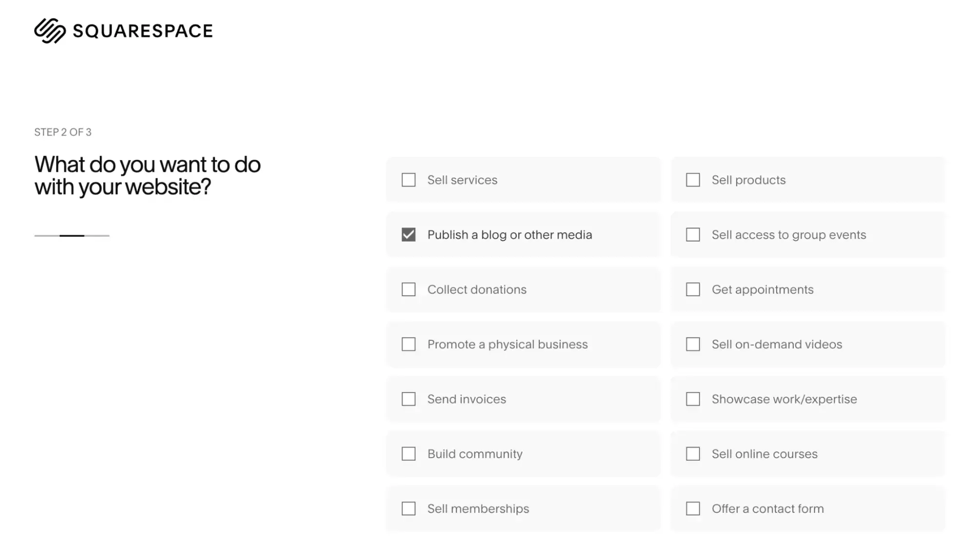The height and width of the screenshot is (560, 974).
Task: Check the Send invoices option
Action: click(x=408, y=399)
